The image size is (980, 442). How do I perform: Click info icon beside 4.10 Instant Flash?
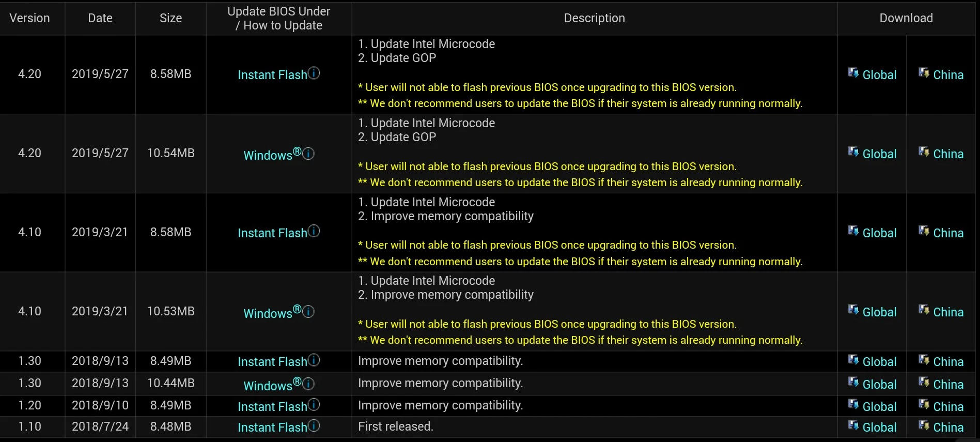[314, 231]
